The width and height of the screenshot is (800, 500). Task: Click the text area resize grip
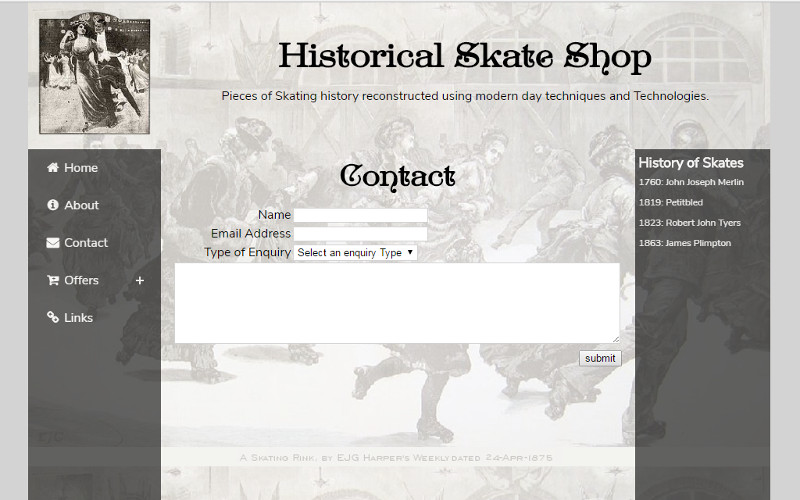click(616, 339)
